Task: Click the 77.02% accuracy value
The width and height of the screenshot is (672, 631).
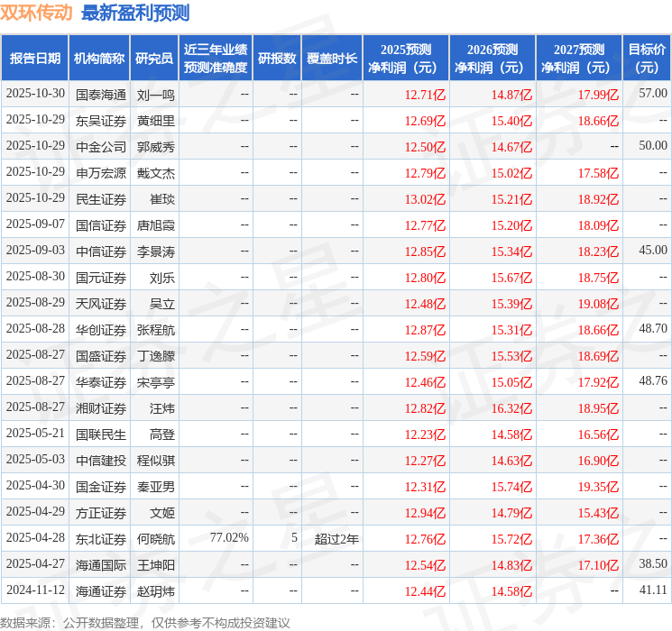Action: click(x=229, y=537)
